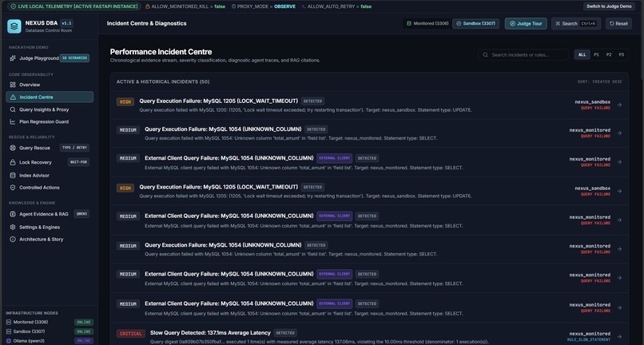Open Query Insights & Proxy page

coord(50,109)
